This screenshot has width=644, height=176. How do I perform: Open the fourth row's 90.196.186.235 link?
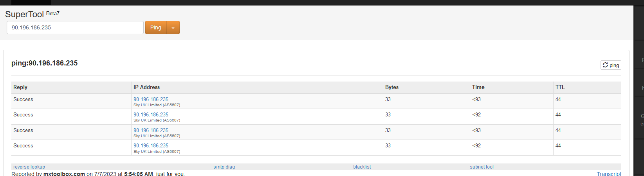(x=151, y=145)
